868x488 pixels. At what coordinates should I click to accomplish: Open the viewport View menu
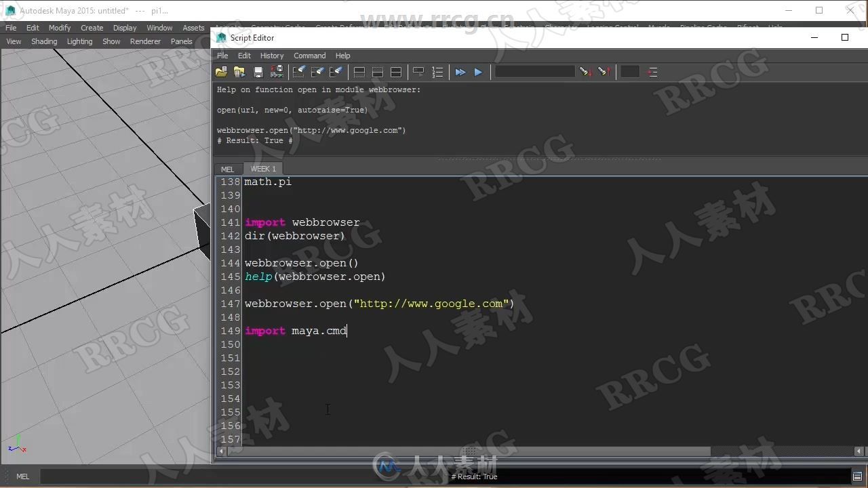click(x=14, y=41)
